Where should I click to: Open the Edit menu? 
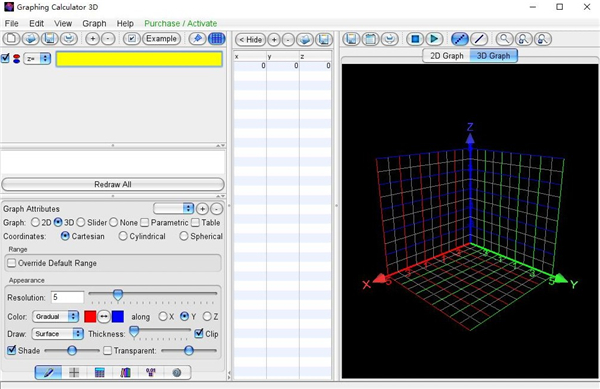tap(36, 23)
